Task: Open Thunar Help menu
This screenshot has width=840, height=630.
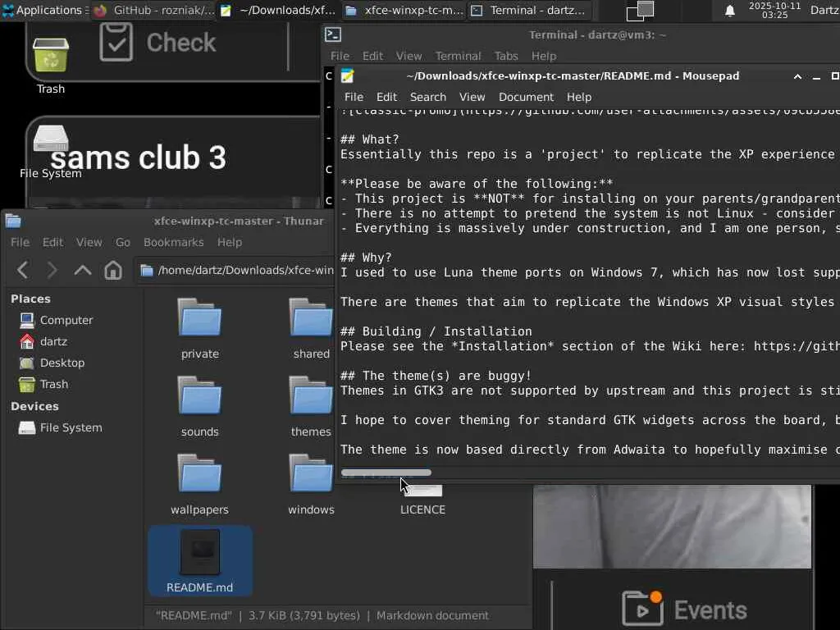Action: [x=230, y=242]
